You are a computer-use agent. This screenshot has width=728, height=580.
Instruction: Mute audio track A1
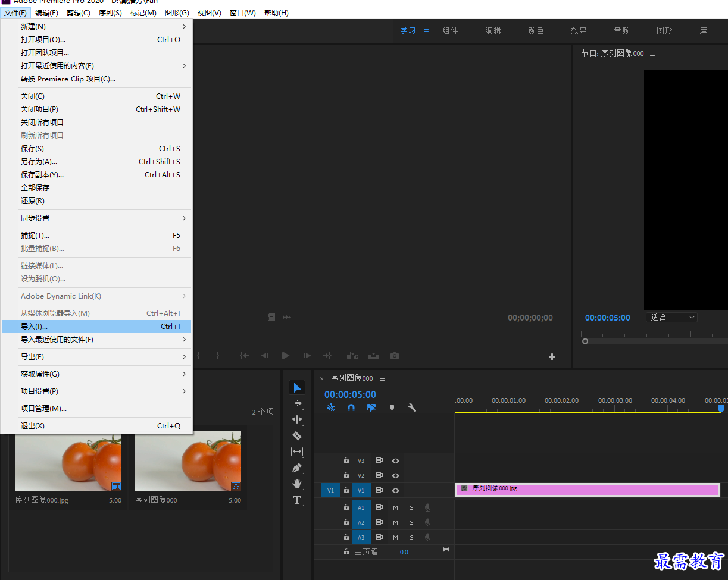click(x=395, y=507)
